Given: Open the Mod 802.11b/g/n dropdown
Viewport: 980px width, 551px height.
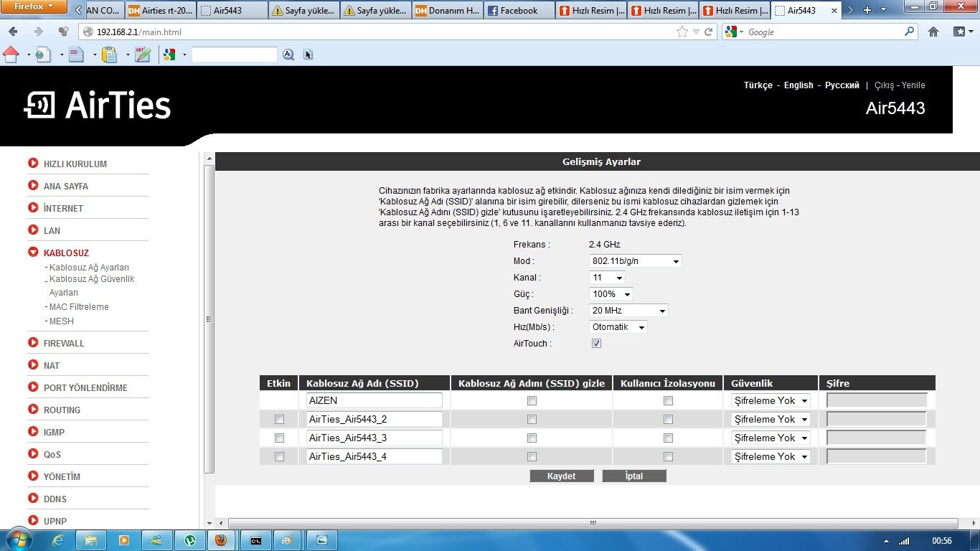Looking at the screenshot, I should 635,261.
